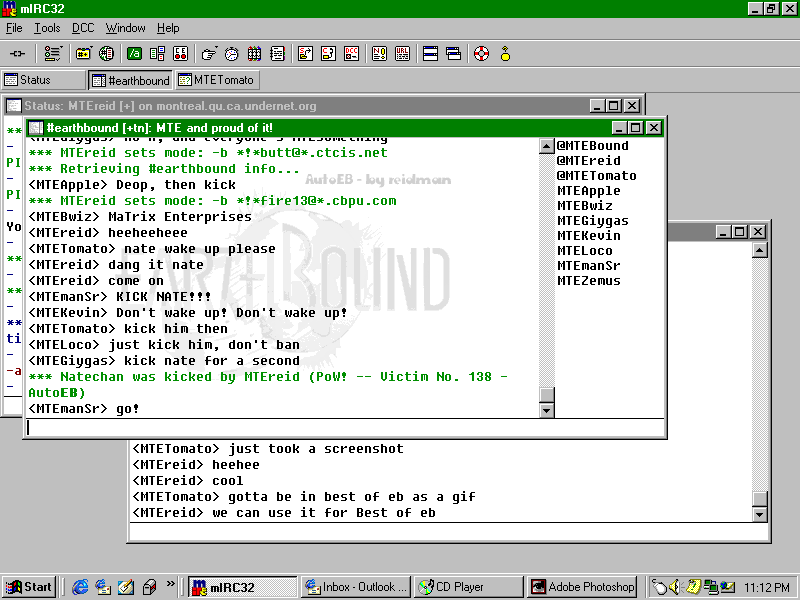Click the taskbar clock showing 11:12 PM
This screenshot has height=600, width=800.
[767, 588]
